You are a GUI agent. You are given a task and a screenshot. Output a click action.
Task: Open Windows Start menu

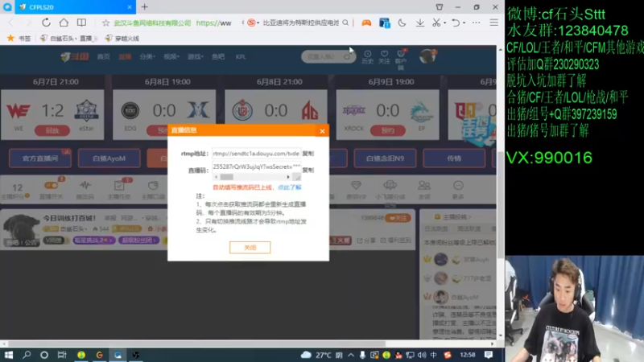pyautogui.click(x=9, y=355)
